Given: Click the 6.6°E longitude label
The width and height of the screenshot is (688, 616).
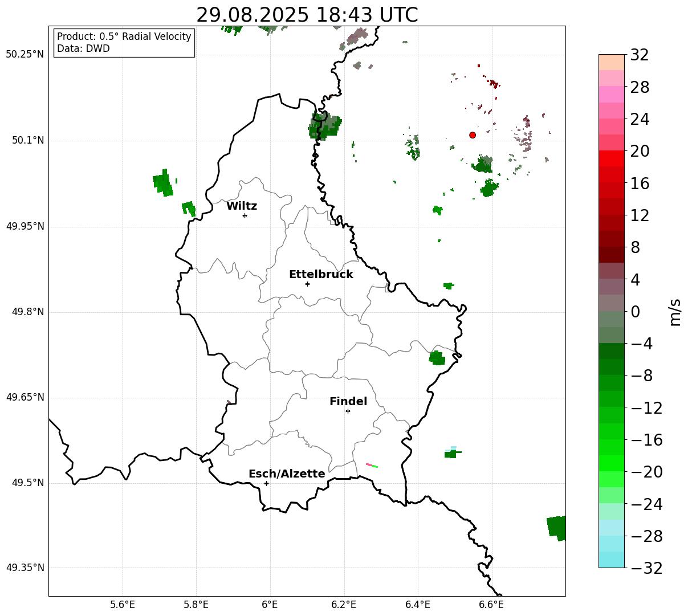Looking at the screenshot, I should (491, 604).
